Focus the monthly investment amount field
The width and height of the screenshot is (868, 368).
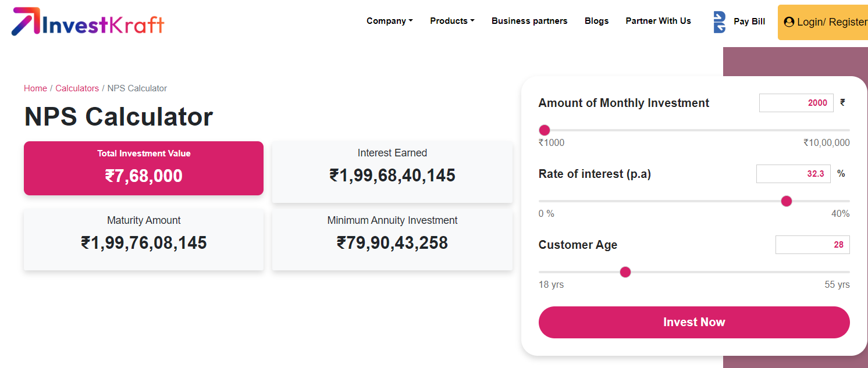[x=795, y=103]
